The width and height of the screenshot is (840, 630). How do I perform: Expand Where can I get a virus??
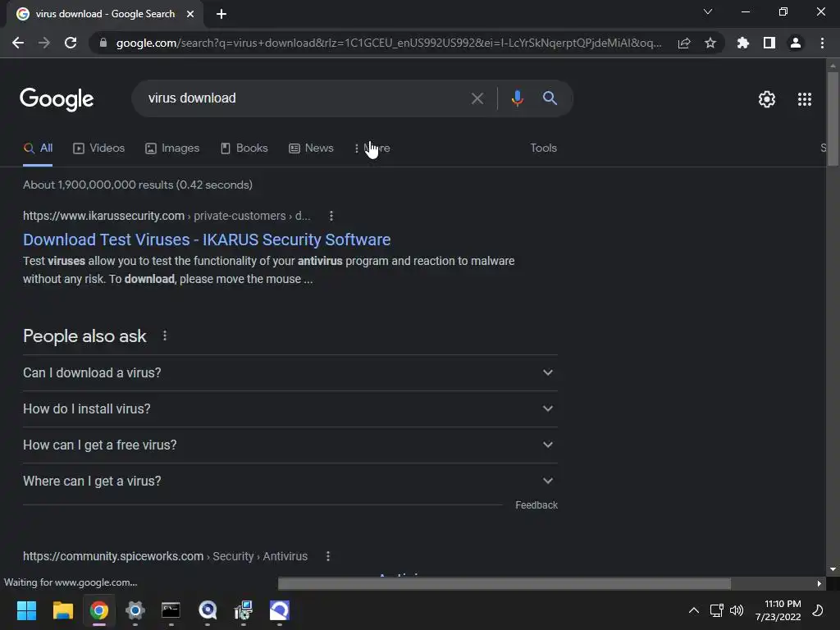[290, 481]
